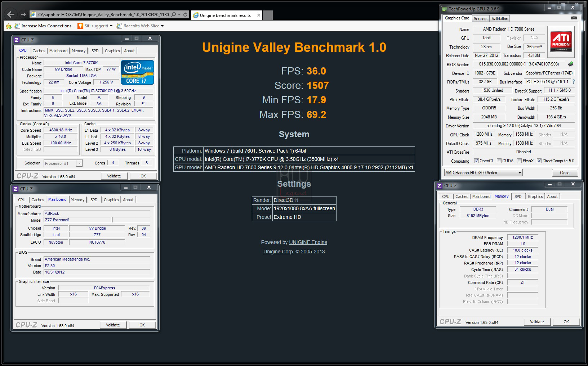This screenshot has width=588, height=366.
Task: Click Validate in the Memory CPU-Z window
Action: pos(537,322)
